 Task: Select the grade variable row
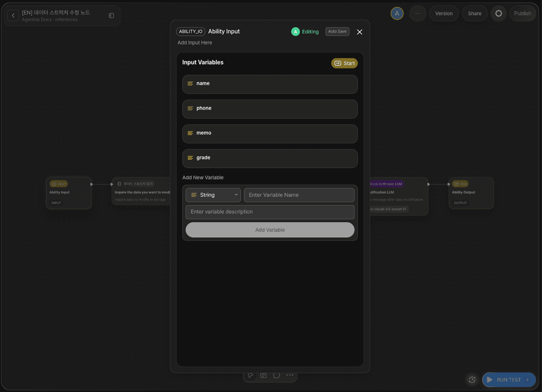[270, 158]
